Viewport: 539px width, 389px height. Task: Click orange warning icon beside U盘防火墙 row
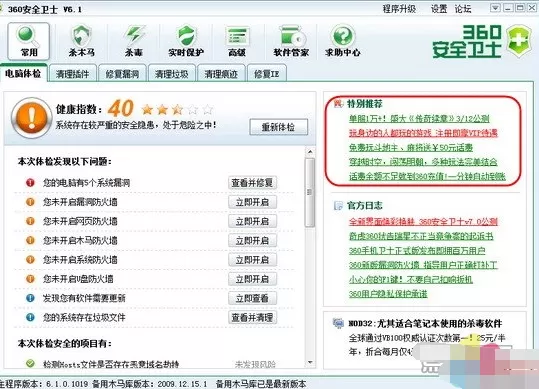click(30, 279)
